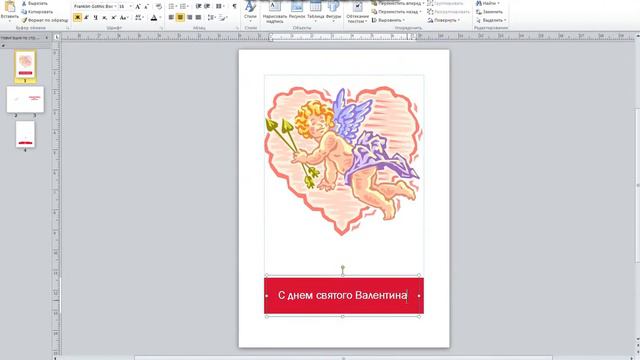This screenshot has width=640, height=360.
Task: Toggle subscript formatting
Action: click(104, 18)
